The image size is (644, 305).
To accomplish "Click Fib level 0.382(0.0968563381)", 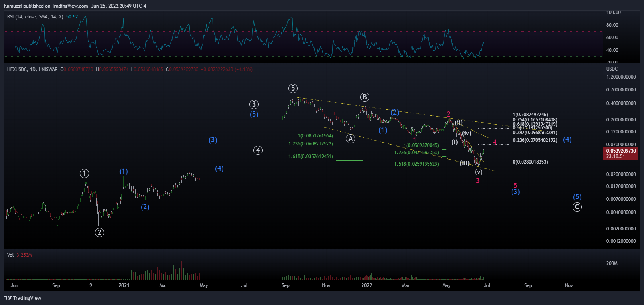I will point(535,133).
